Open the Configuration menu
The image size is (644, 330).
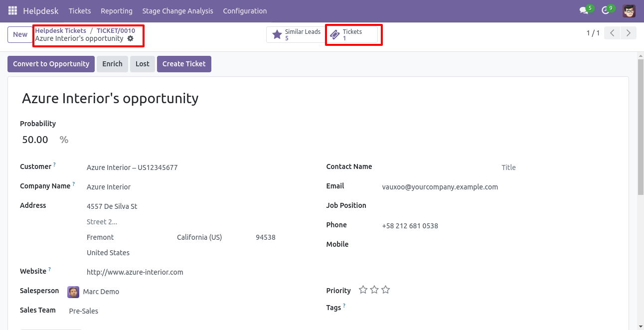click(245, 10)
